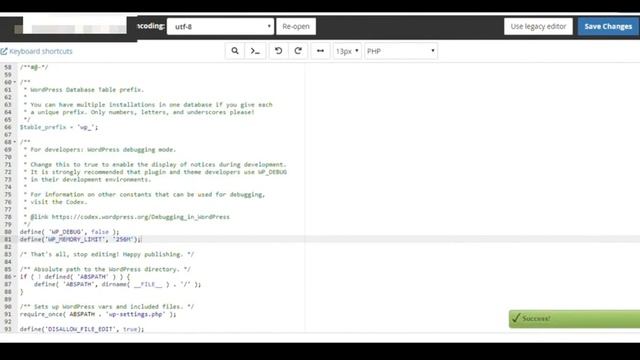Click the 'Absolute path to the WordPress directory' comment
Image resolution: width=640 pixels, height=360 pixels.
pos(105,269)
